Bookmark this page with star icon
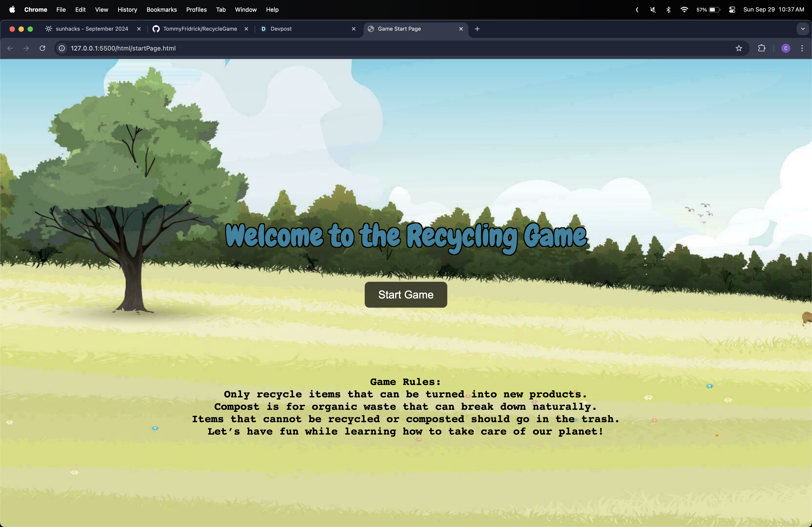This screenshot has height=527, width=812. 739,48
